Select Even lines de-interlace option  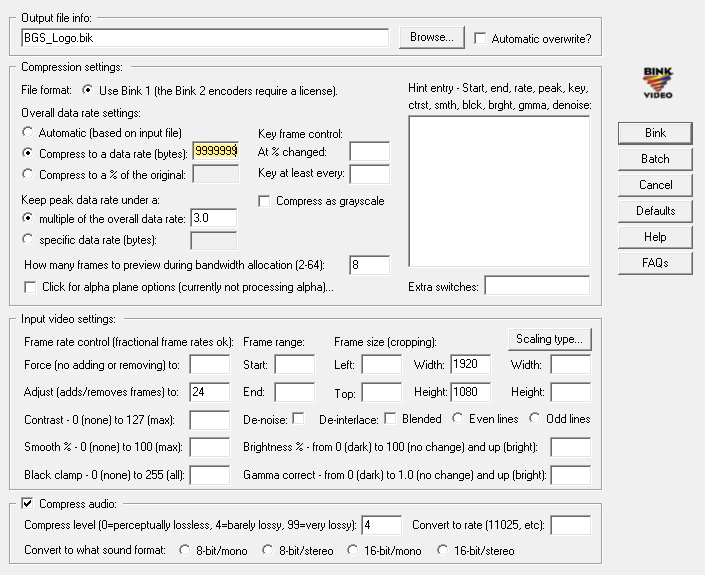(458, 419)
